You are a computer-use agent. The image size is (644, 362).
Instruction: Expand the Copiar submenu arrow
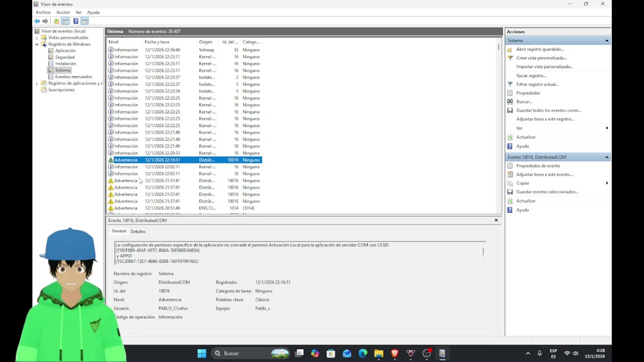click(x=607, y=183)
